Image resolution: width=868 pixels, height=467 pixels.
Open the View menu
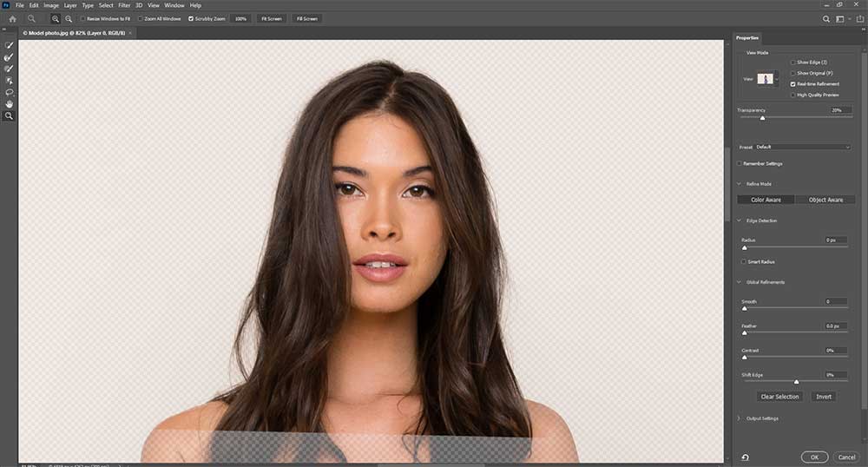154,5
